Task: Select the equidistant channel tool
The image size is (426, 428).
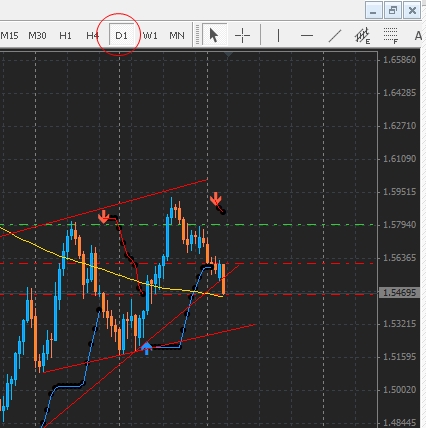Action: pos(363,35)
